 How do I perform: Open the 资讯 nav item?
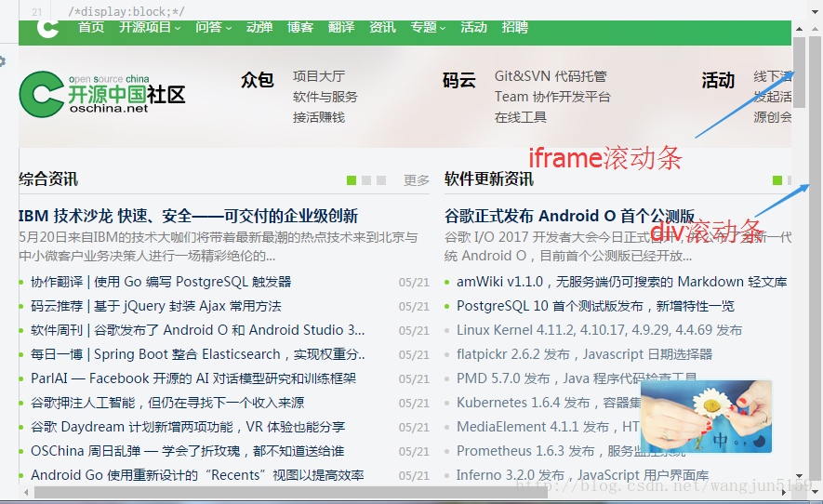tap(382, 27)
